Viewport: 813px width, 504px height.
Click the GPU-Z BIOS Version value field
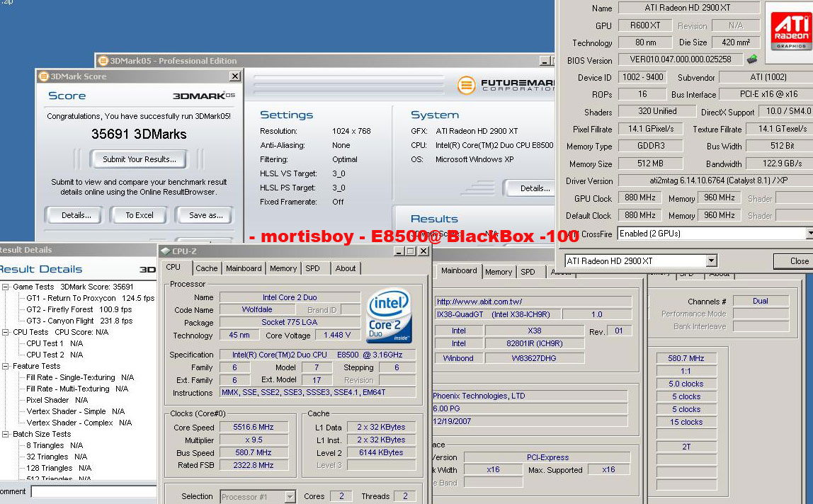tap(681, 59)
